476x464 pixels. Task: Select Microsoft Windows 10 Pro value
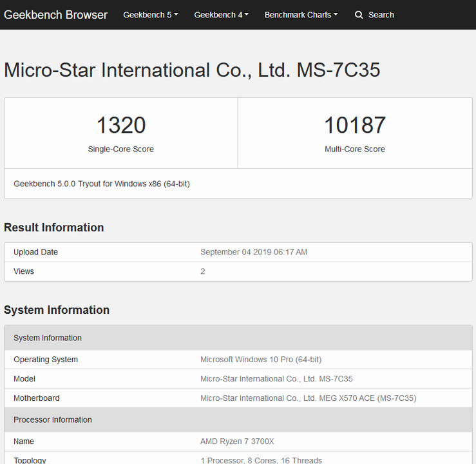coord(261,360)
